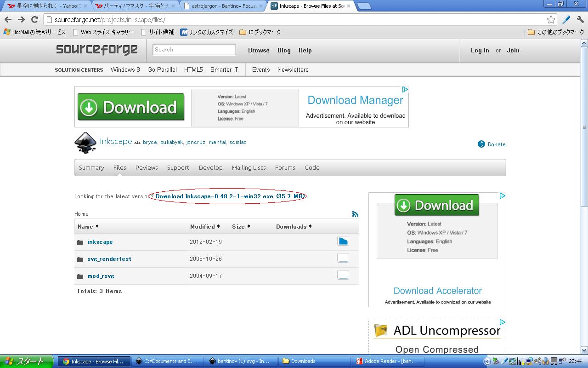Click the green Download banner button
This screenshot has height=368, width=588.
131,107
